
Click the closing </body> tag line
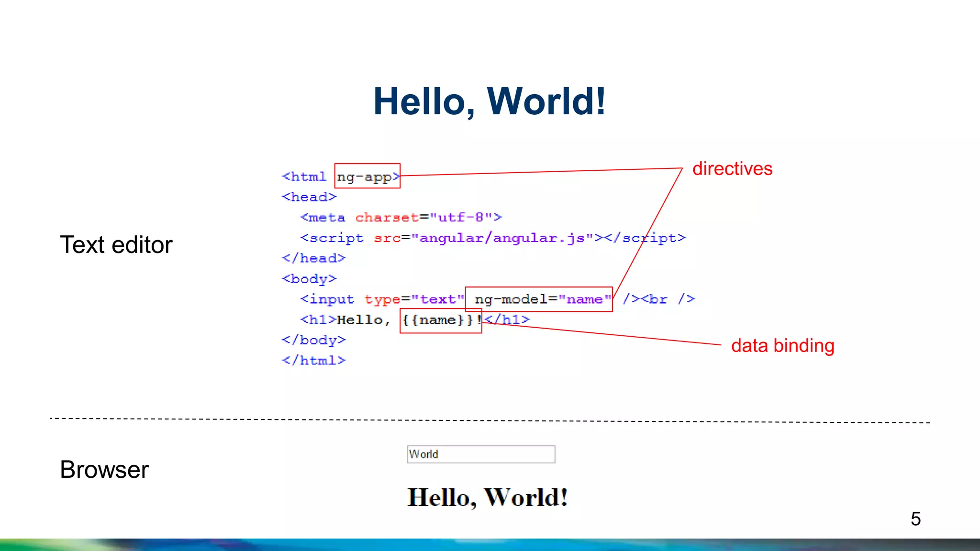pyautogui.click(x=313, y=340)
